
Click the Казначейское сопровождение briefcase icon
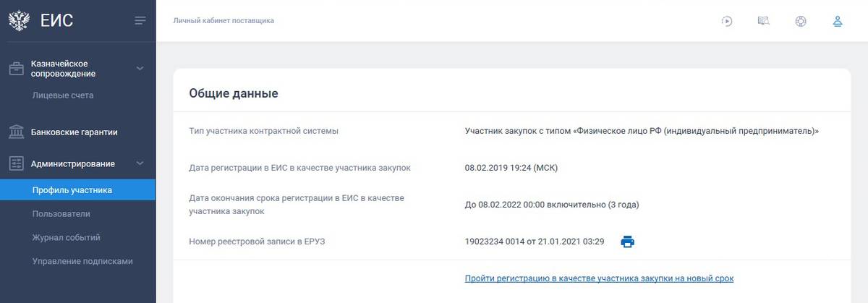pos(17,69)
